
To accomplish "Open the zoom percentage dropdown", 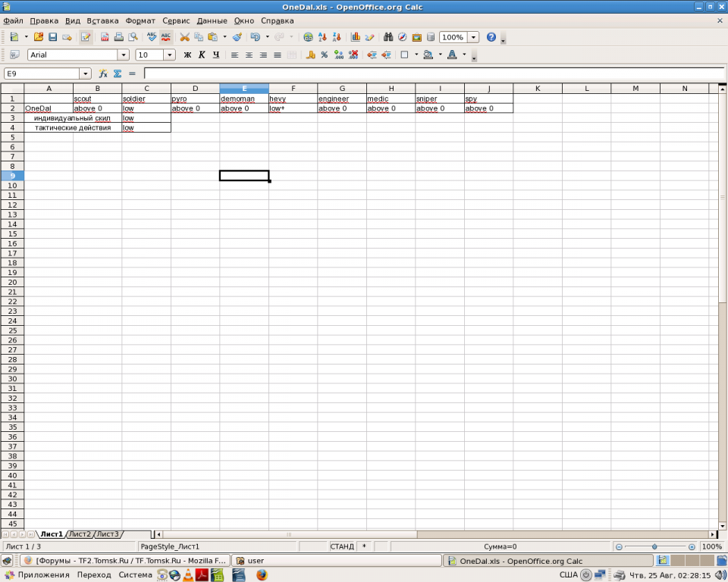I will point(473,37).
